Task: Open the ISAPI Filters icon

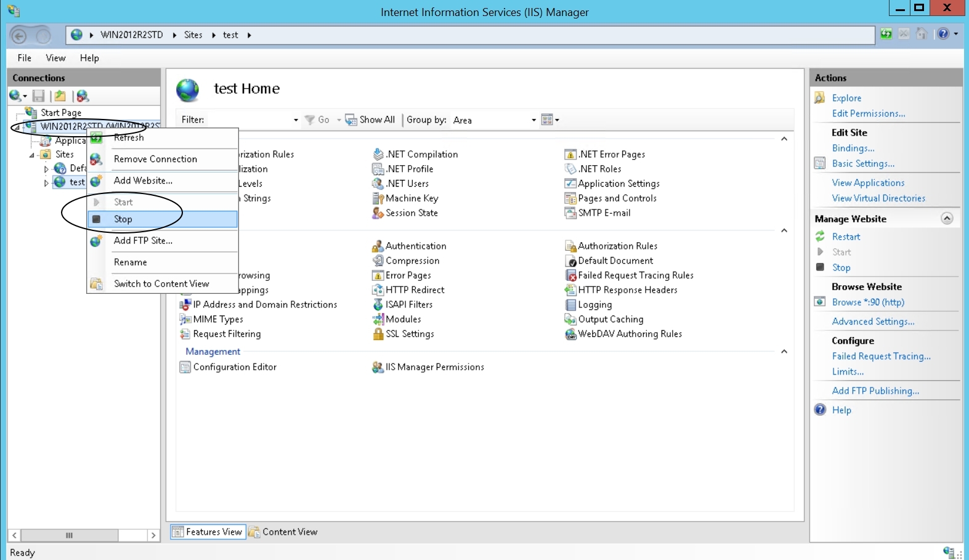Action: point(378,305)
